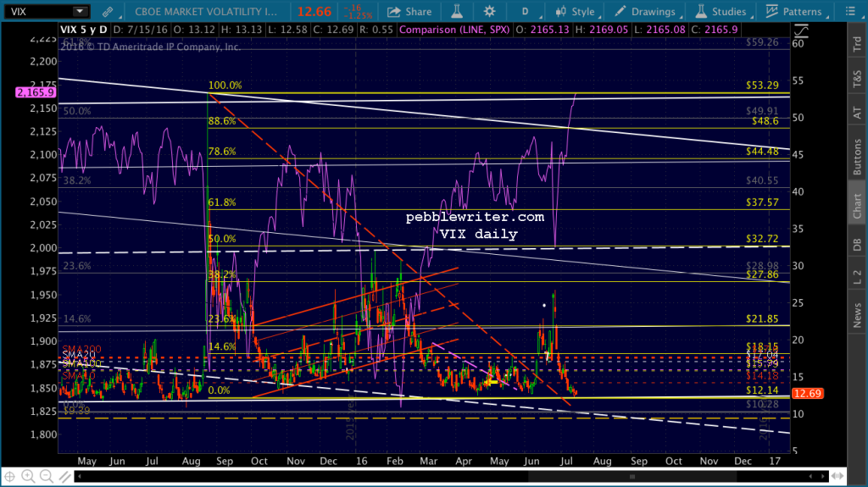Click the $53.29 Fibonacci label

[x=762, y=86]
